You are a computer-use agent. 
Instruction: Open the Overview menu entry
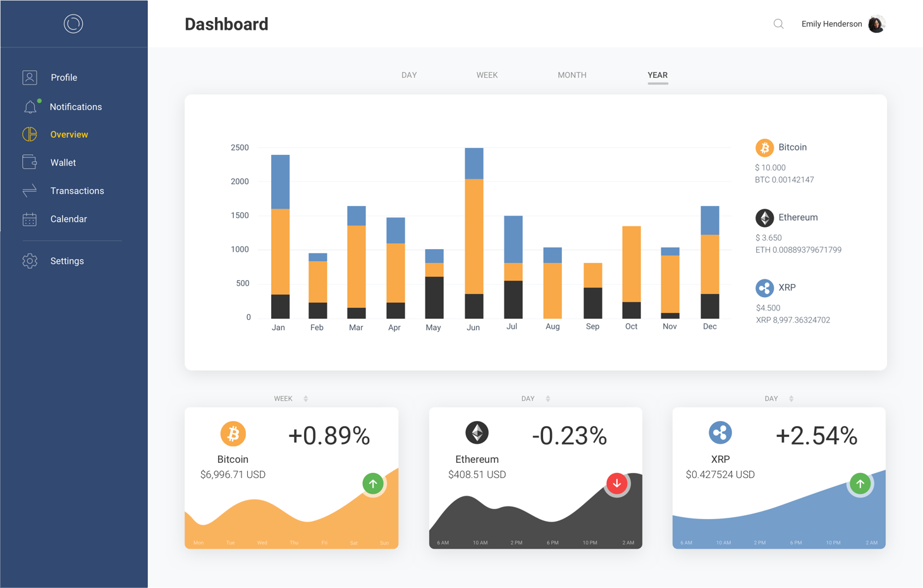tap(69, 134)
